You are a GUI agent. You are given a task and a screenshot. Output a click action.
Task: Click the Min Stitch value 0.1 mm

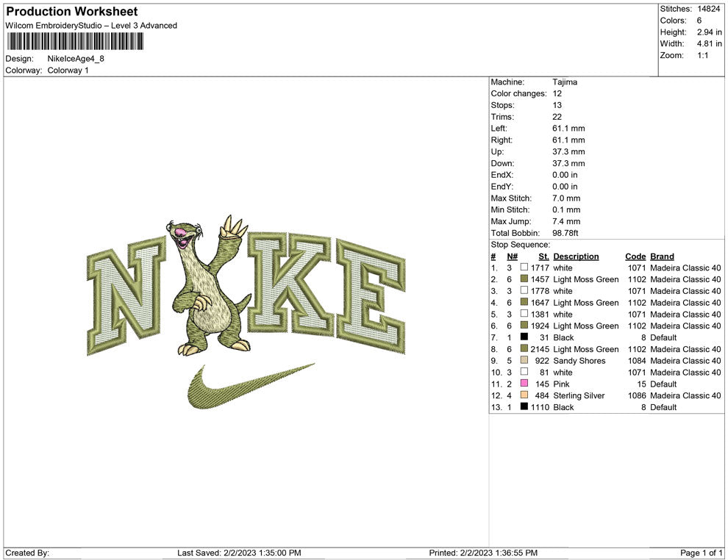[x=566, y=209]
